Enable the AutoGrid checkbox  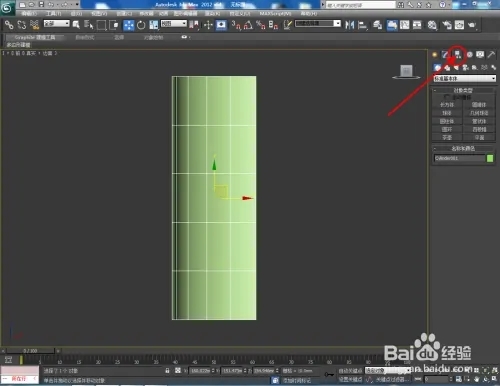pos(447,97)
